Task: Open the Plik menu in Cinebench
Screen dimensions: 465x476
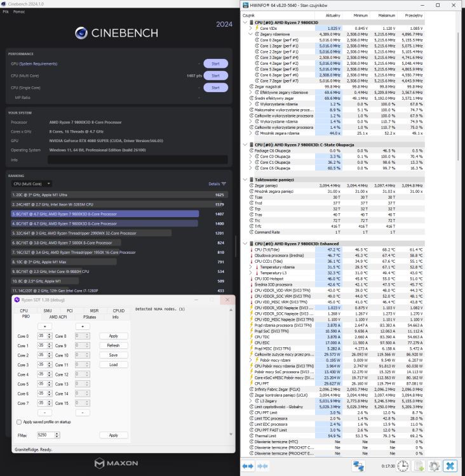Action: [x=6, y=12]
